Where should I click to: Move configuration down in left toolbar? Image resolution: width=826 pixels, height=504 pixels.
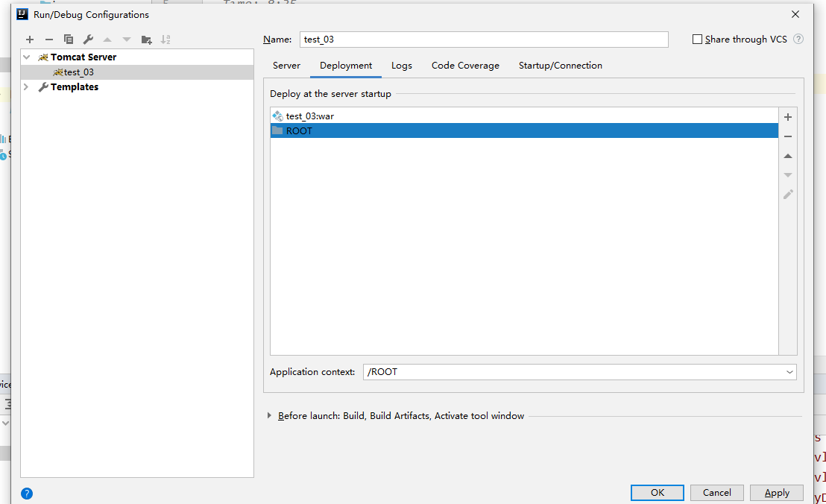click(x=127, y=40)
